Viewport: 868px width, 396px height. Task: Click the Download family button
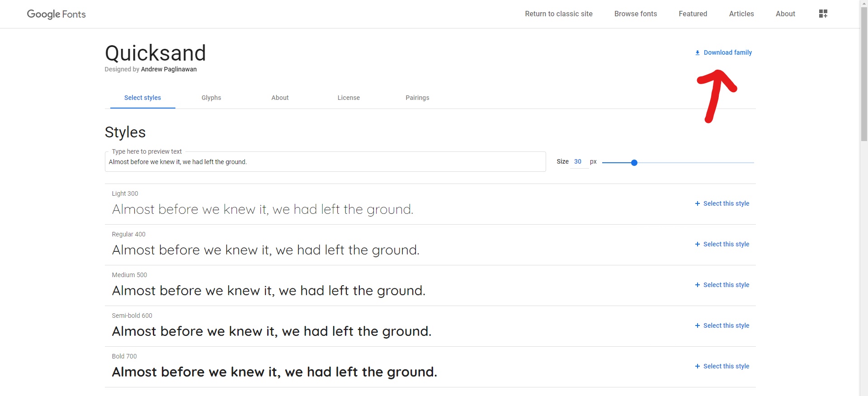723,52
